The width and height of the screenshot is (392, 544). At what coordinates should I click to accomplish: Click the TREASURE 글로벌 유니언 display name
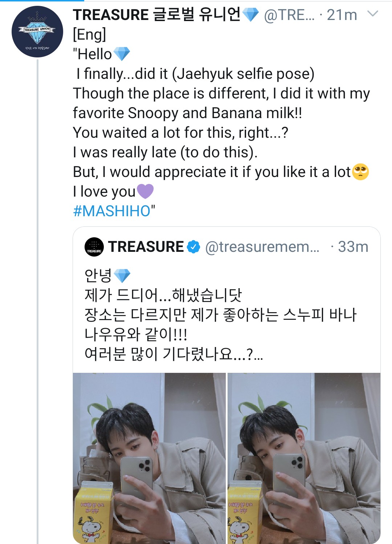pyautogui.click(x=156, y=15)
